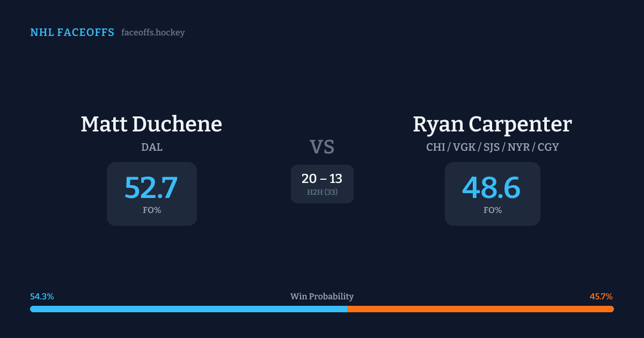Click the 20 – 13 head-to-head score
The width and height of the screenshot is (644, 338).
322,179
